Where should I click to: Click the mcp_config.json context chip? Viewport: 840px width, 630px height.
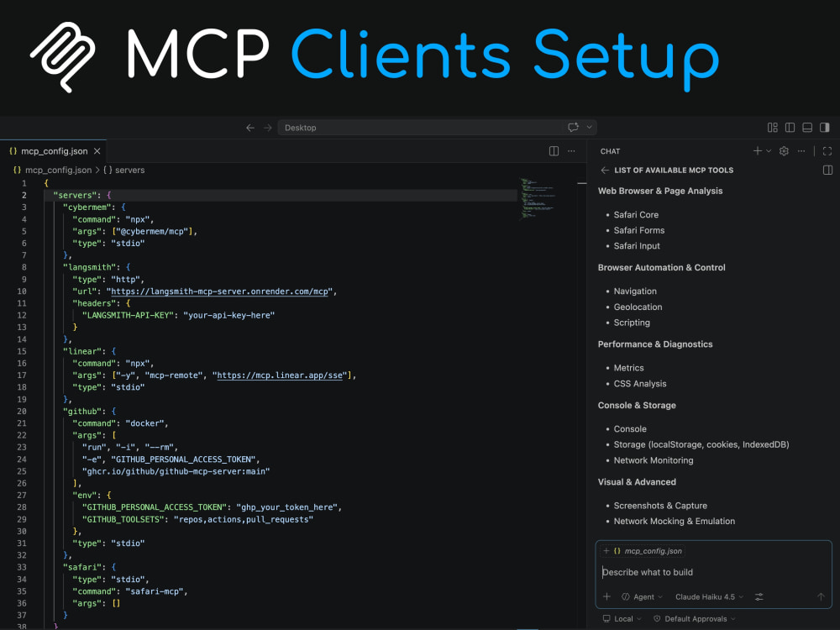643,551
